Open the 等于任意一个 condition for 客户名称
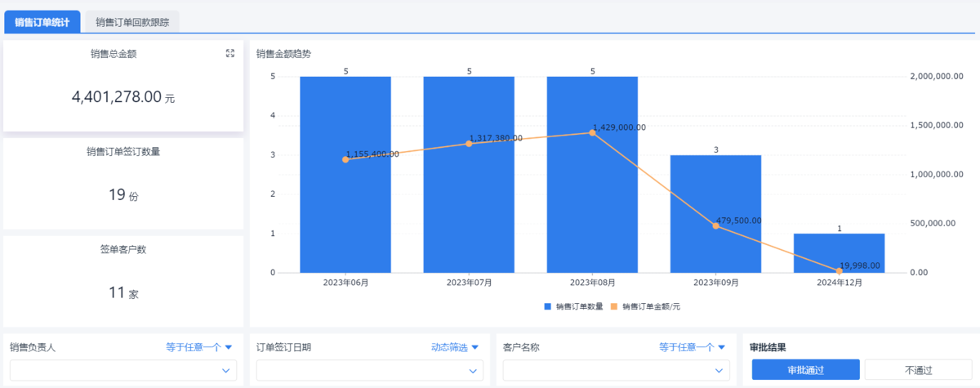This screenshot has height=388, width=980. click(x=692, y=347)
